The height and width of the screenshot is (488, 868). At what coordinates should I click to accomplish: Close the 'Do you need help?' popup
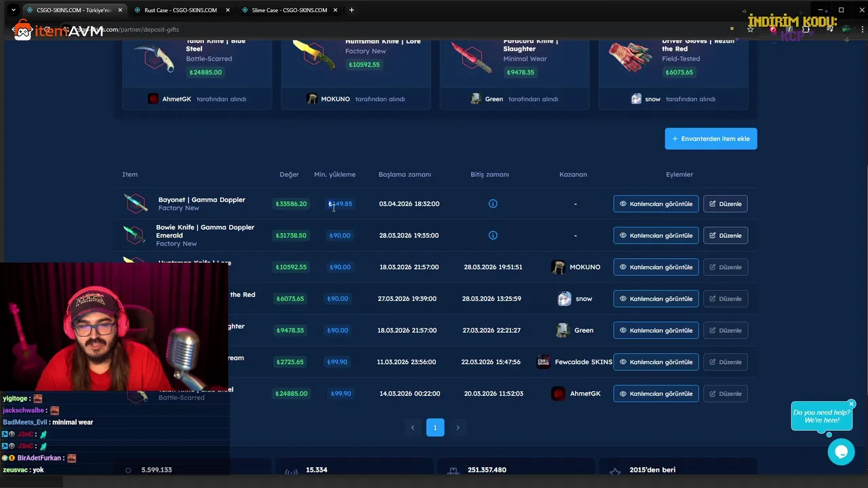click(852, 404)
